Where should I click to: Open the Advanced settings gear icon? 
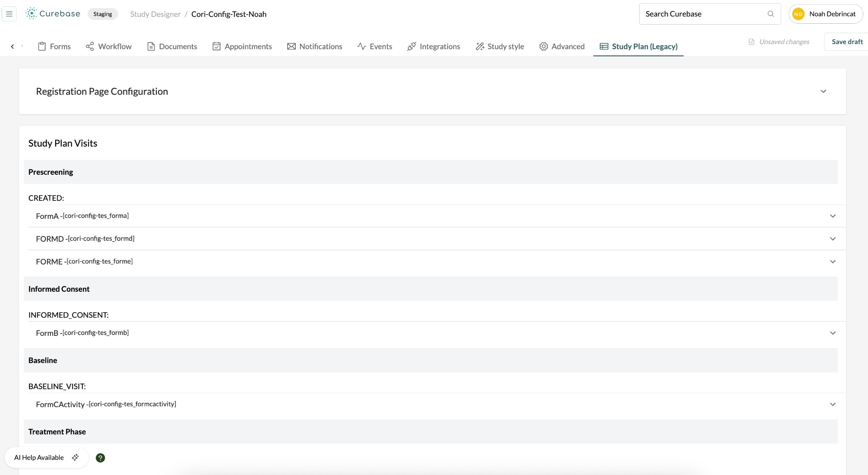click(x=544, y=46)
